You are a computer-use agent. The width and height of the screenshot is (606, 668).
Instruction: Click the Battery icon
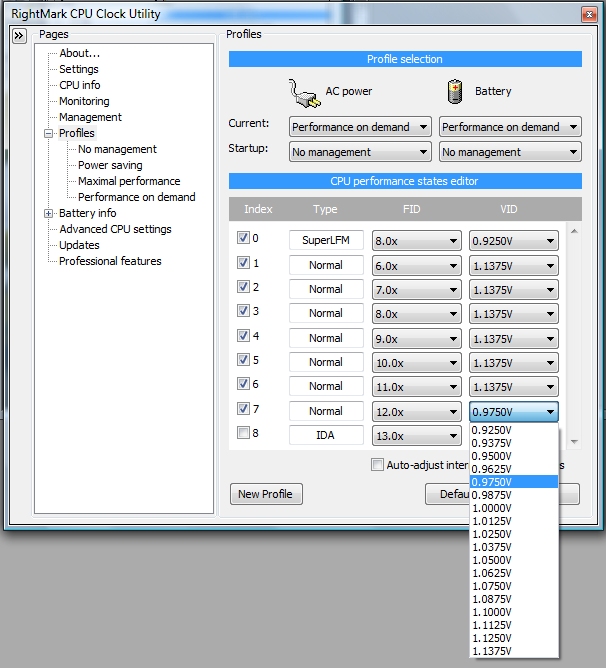455,91
